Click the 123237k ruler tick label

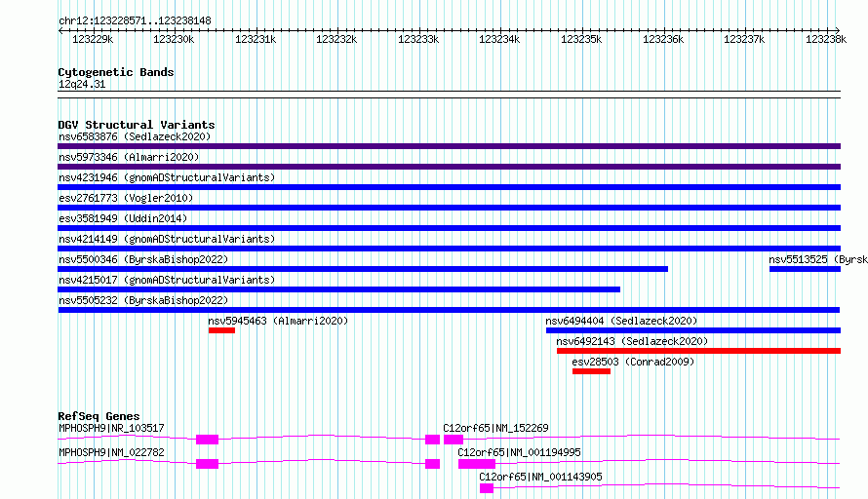click(744, 39)
